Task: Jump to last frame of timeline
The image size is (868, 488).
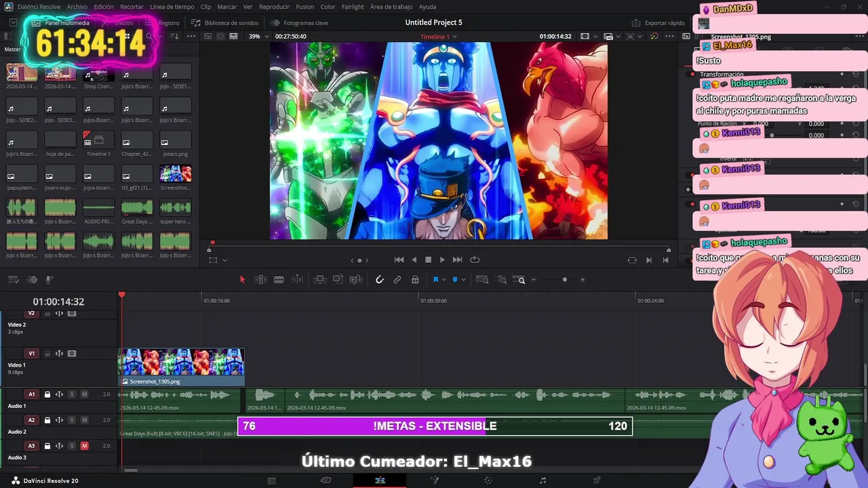Action: [x=458, y=260]
